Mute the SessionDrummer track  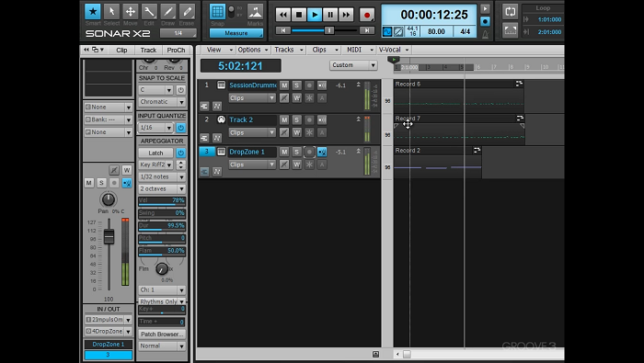point(283,85)
